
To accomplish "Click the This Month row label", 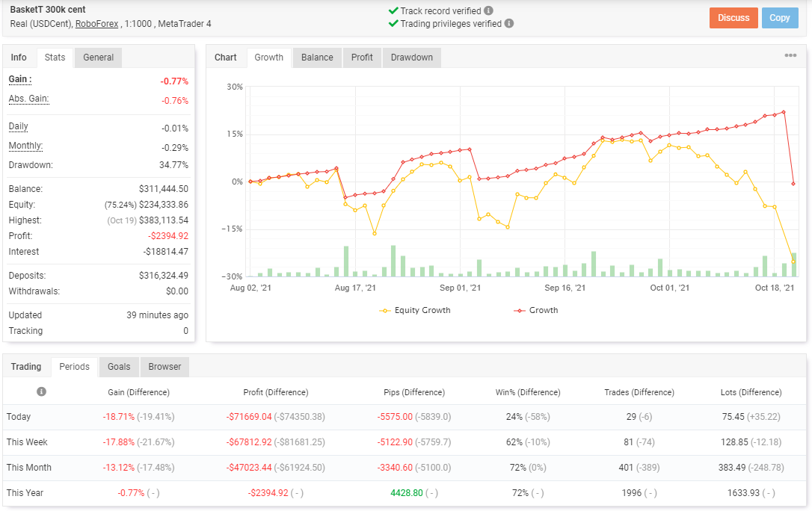I will click(x=29, y=468).
